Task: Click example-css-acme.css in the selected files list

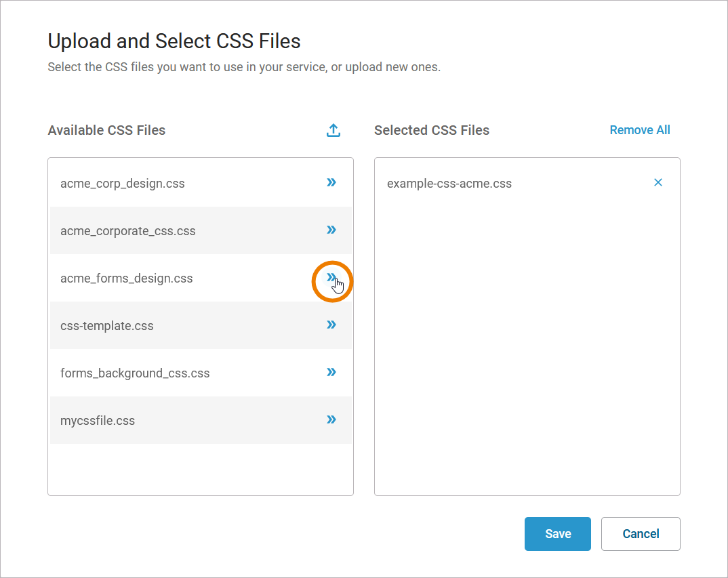Action: (449, 184)
